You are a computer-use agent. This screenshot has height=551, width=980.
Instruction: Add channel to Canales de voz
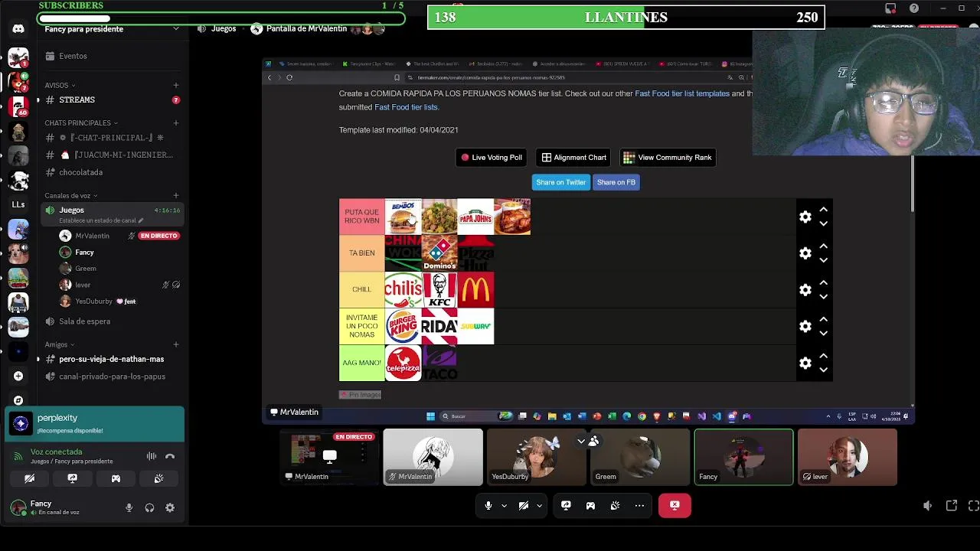(176, 195)
